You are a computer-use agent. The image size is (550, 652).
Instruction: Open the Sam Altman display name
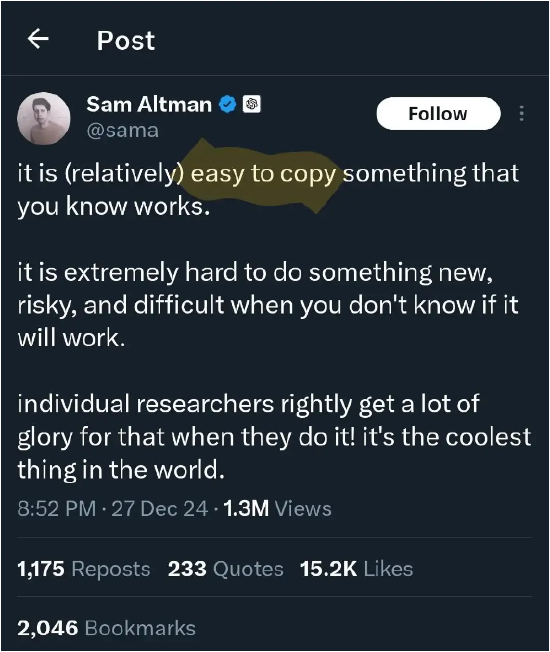coord(149,104)
